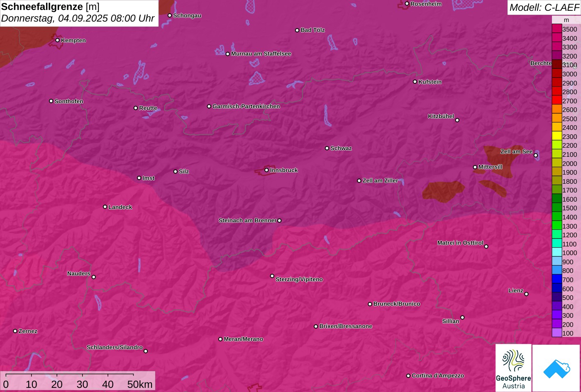Click the Garmisch-Partenkirchen label

point(246,106)
